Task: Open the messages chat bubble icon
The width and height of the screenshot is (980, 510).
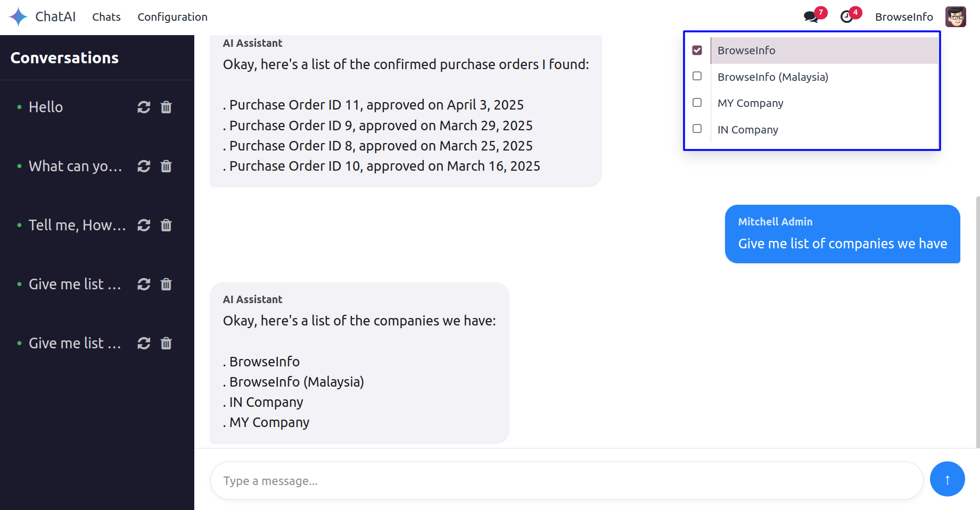Action: (811, 17)
